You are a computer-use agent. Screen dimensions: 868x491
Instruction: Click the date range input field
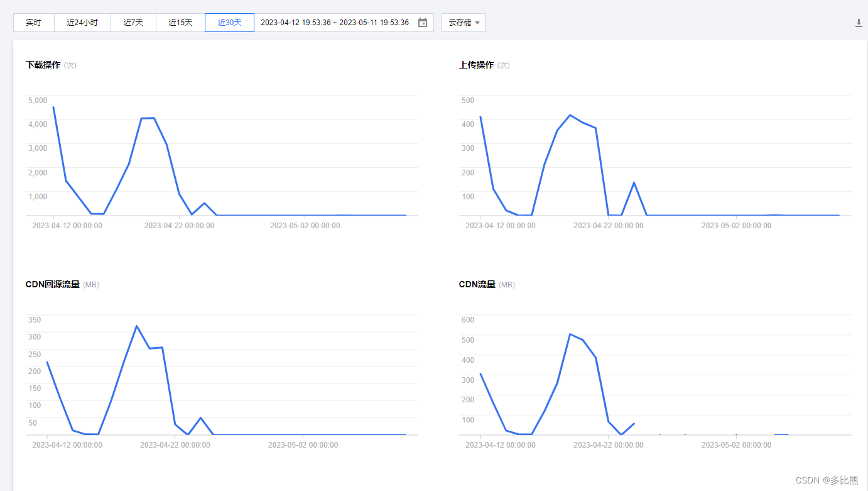pos(344,23)
